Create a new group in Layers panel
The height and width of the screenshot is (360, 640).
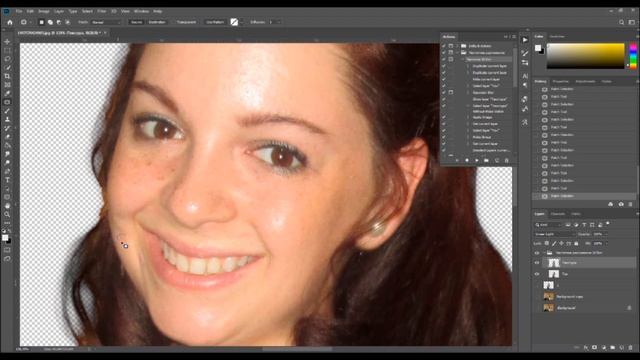(x=613, y=348)
